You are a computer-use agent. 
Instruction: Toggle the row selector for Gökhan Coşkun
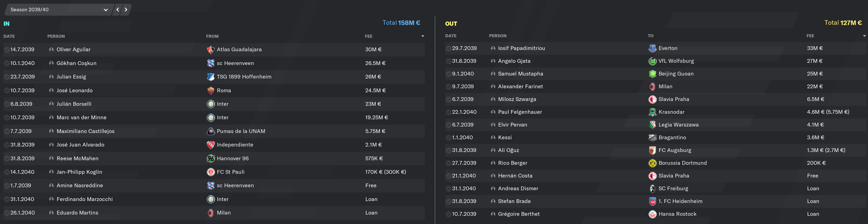tap(6, 63)
